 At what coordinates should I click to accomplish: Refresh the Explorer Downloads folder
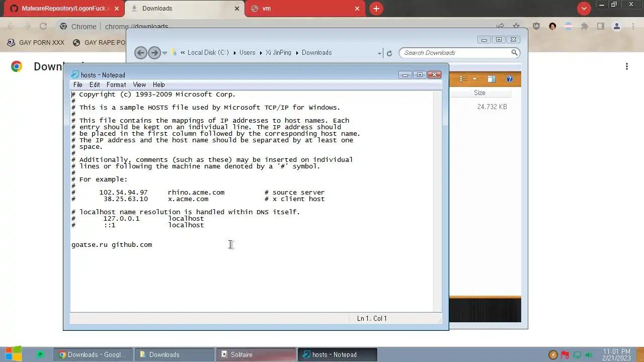click(x=389, y=53)
